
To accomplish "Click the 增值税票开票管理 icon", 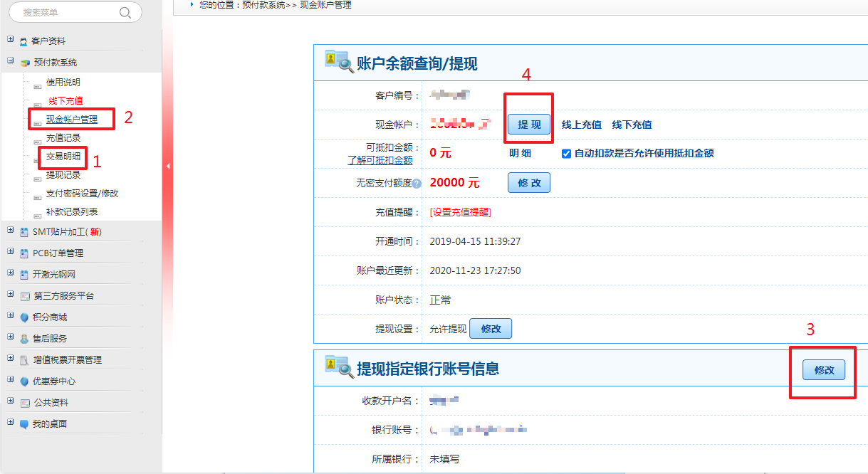I will coord(24,360).
